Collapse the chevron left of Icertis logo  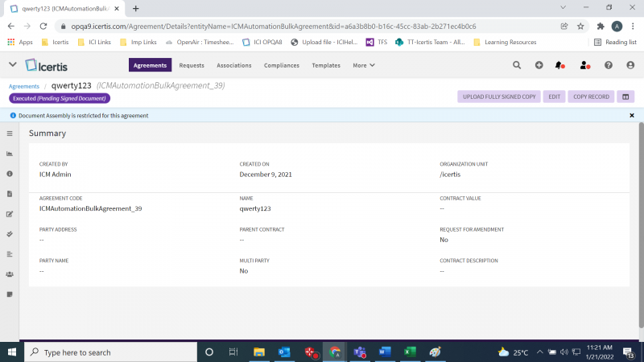(x=13, y=64)
